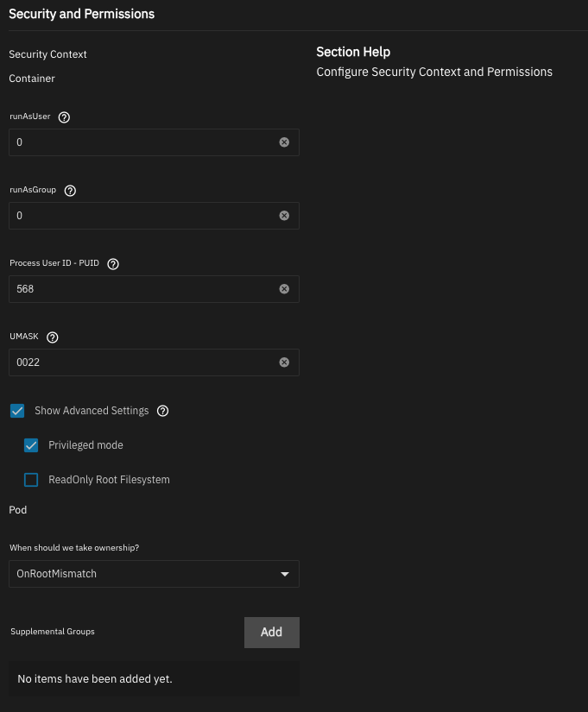
Task: Click help icon beside Process User ID - PUID
Action: point(113,264)
